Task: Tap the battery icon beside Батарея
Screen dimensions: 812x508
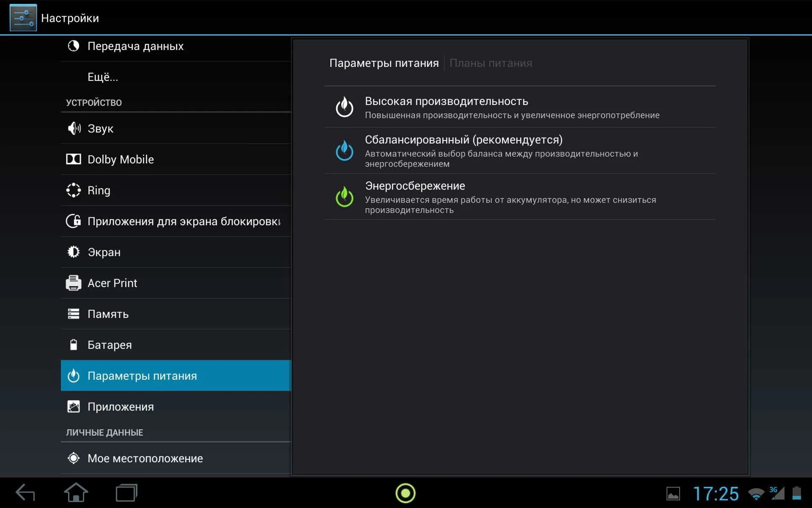Action: 74,345
